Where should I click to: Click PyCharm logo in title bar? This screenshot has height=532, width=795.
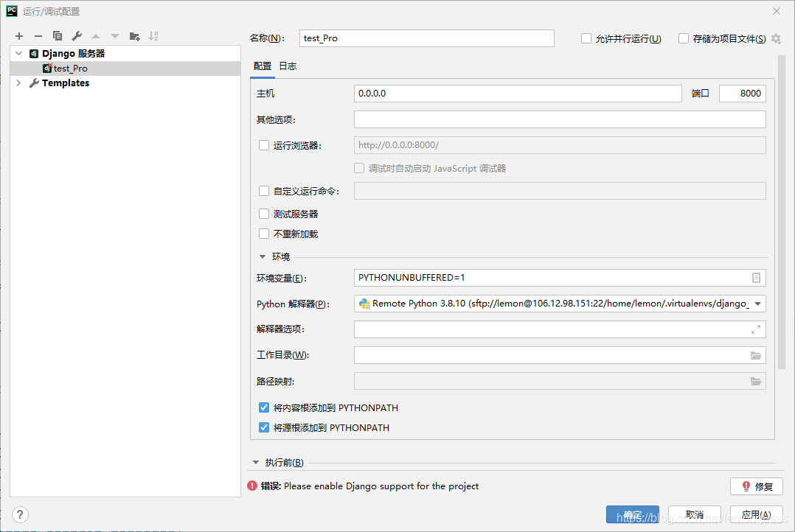click(x=12, y=11)
